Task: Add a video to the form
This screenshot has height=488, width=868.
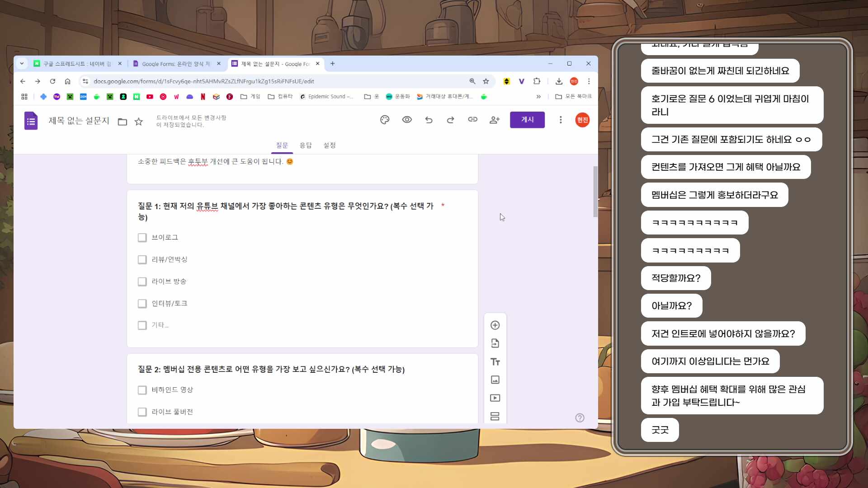Action: click(x=495, y=398)
